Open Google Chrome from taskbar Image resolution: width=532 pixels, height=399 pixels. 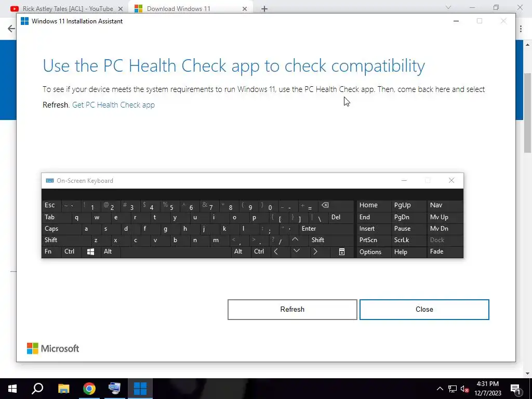(x=89, y=389)
